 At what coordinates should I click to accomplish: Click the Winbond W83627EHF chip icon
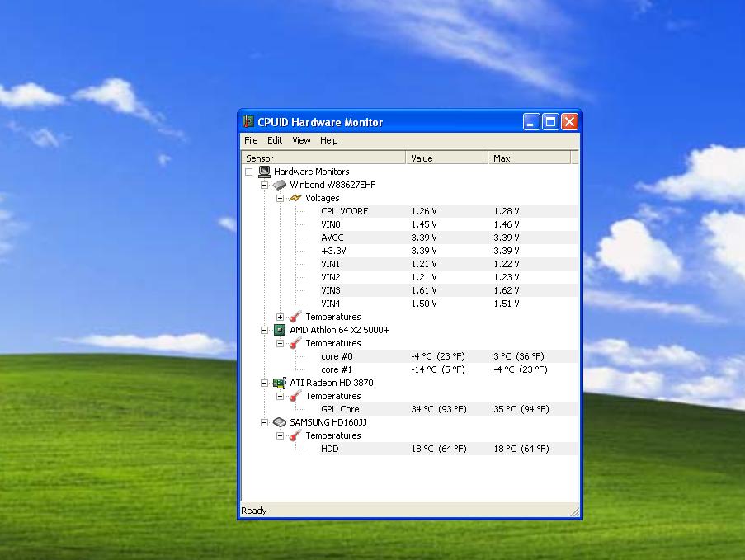coord(280,185)
